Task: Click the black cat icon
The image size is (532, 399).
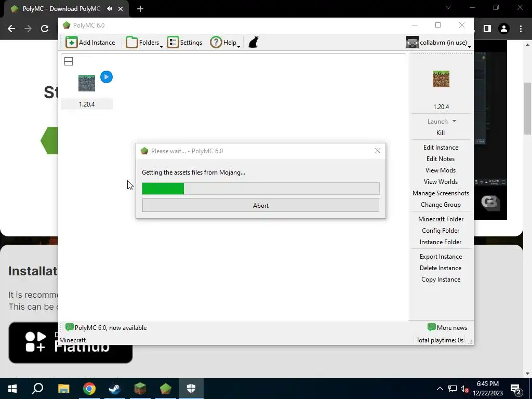Action: click(254, 43)
